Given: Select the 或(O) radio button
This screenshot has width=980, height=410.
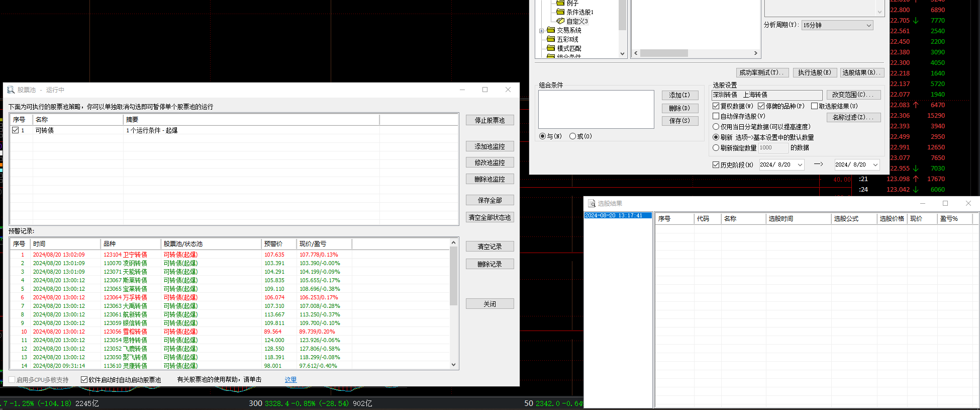Looking at the screenshot, I should 572,136.
